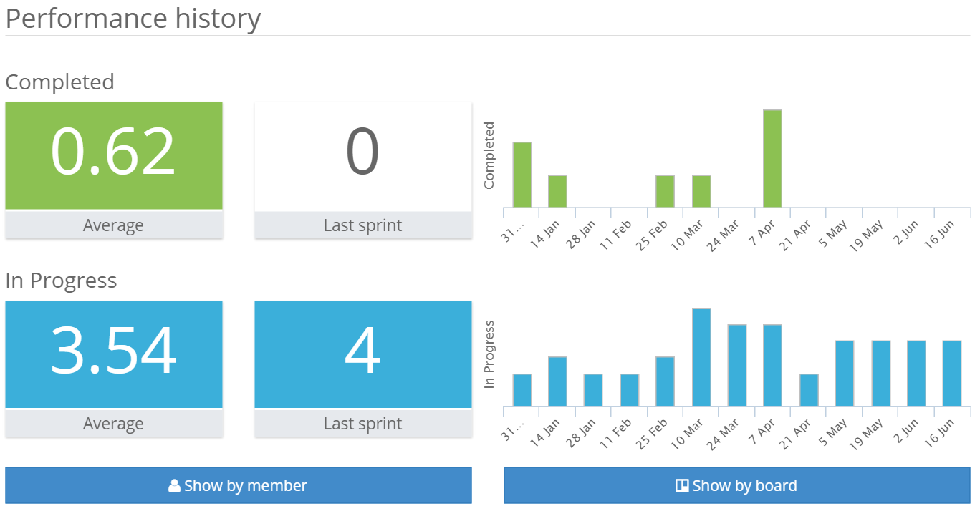Click the first green bar in Completed chart
Screen dimensions: 980x511
(522, 175)
